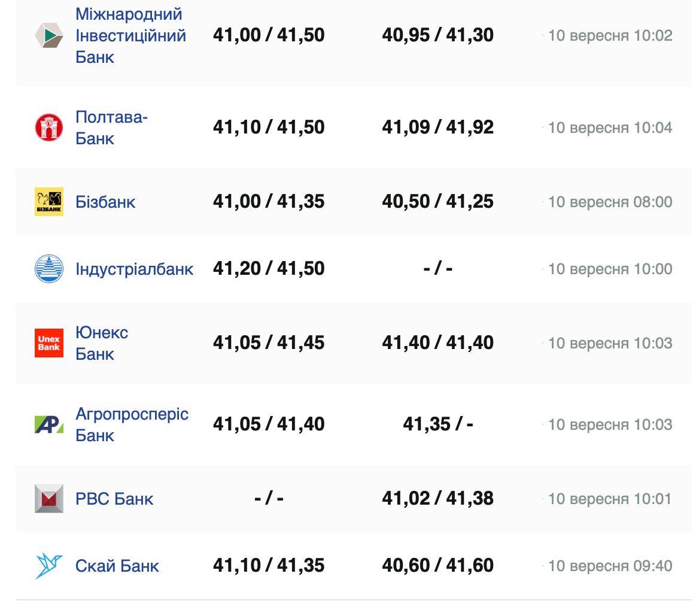Open the Юнекс Банк link
699x616 pixels.
point(102,343)
